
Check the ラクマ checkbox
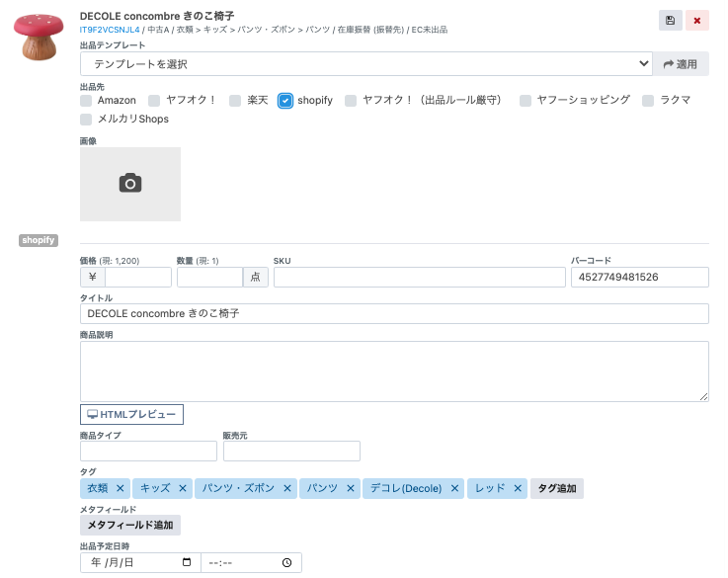pos(648,100)
